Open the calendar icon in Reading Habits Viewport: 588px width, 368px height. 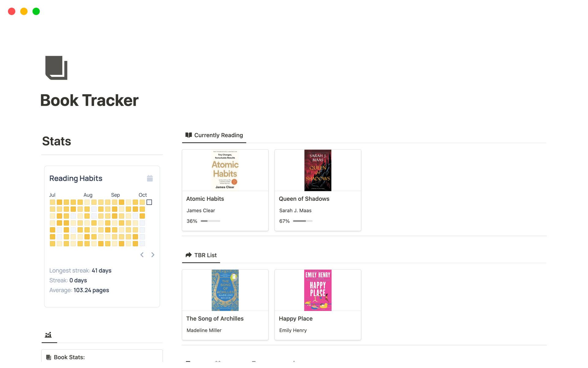(150, 178)
